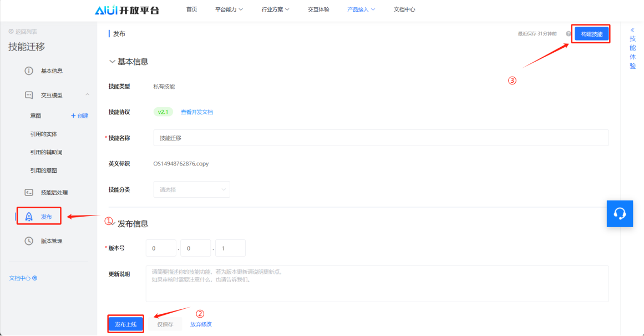Image resolution: width=644 pixels, height=336 pixels.
Task: Click the 交互模型 chat bubble icon
Action: pyautogui.click(x=29, y=95)
